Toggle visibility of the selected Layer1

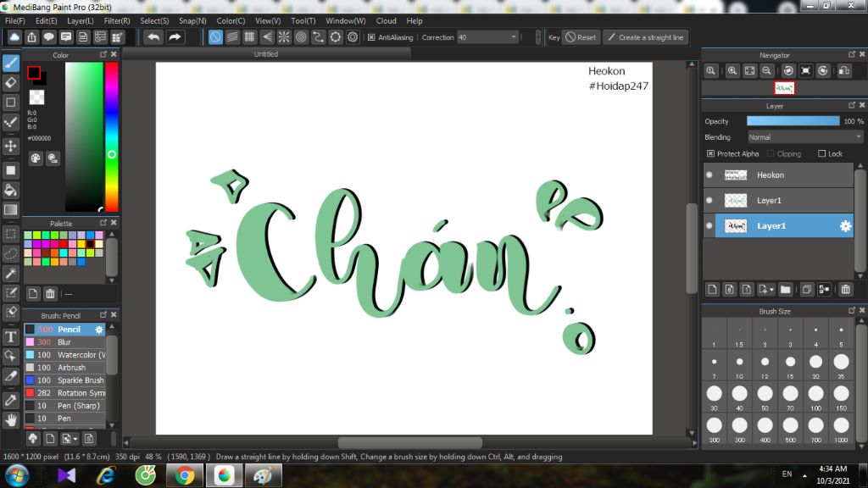[709, 225]
